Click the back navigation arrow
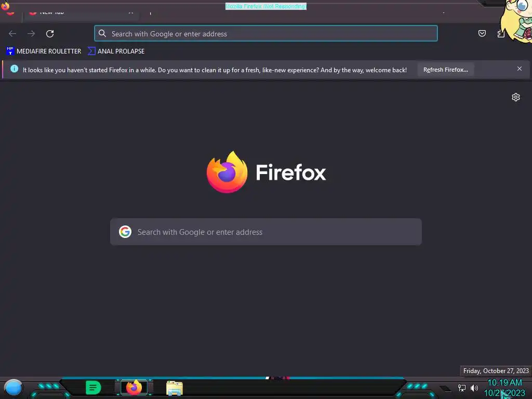Viewport: 532px width, 399px height. (12, 34)
